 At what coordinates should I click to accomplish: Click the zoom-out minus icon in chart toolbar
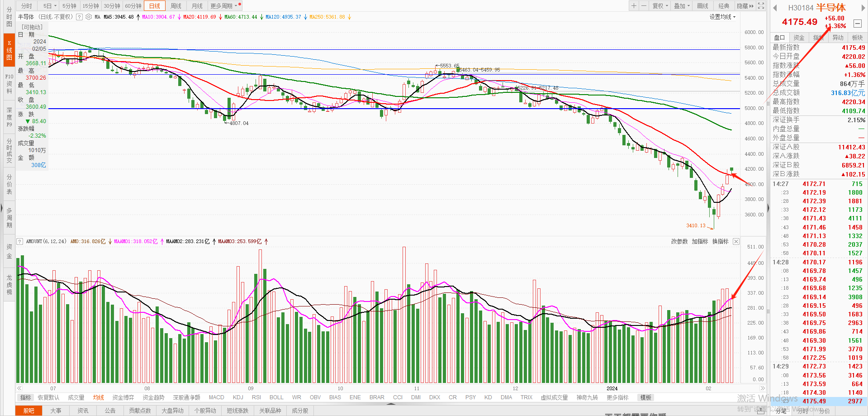[x=644, y=6]
